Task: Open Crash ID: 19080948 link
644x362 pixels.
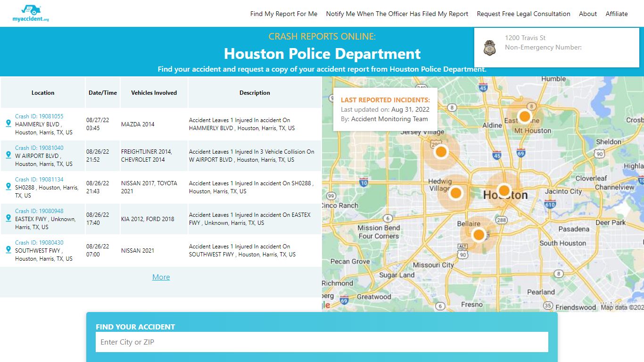Action: pyautogui.click(x=39, y=211)
